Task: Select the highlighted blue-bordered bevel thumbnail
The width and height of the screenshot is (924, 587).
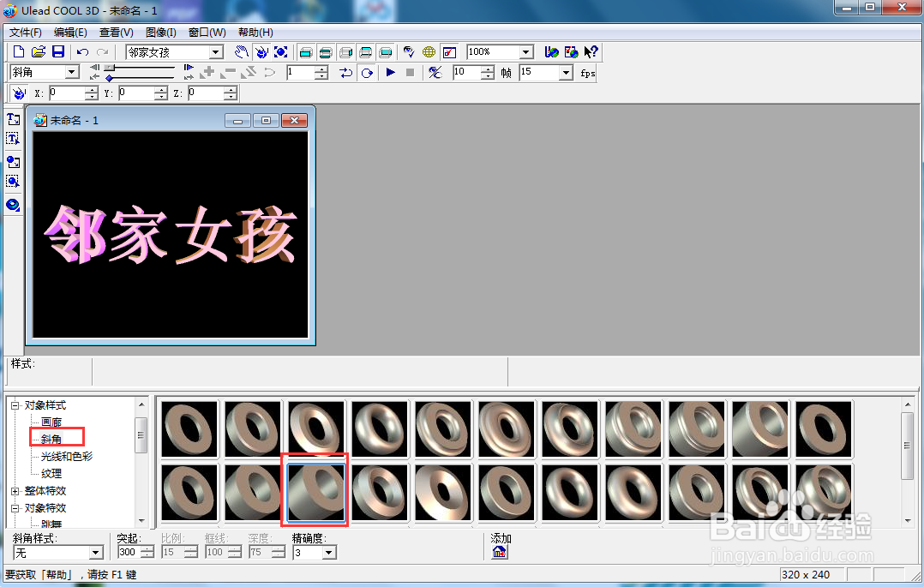Action: (x=315, y=493)
